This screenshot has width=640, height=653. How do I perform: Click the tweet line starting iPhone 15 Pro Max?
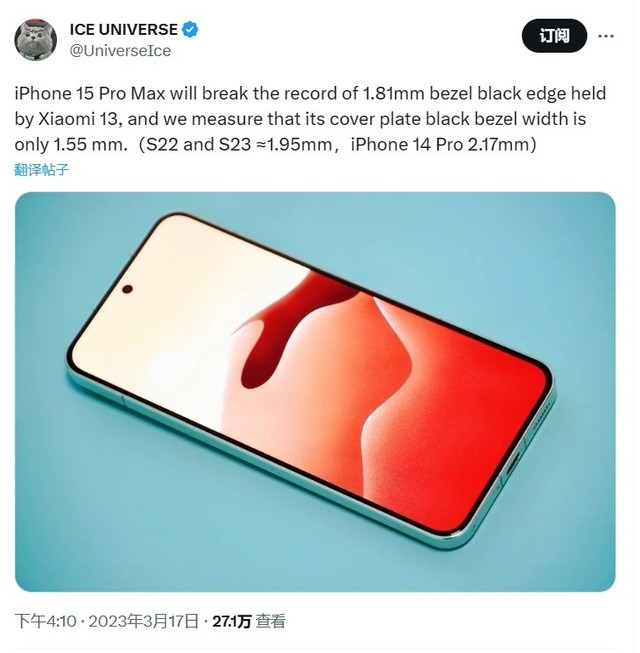coord(310,93)
